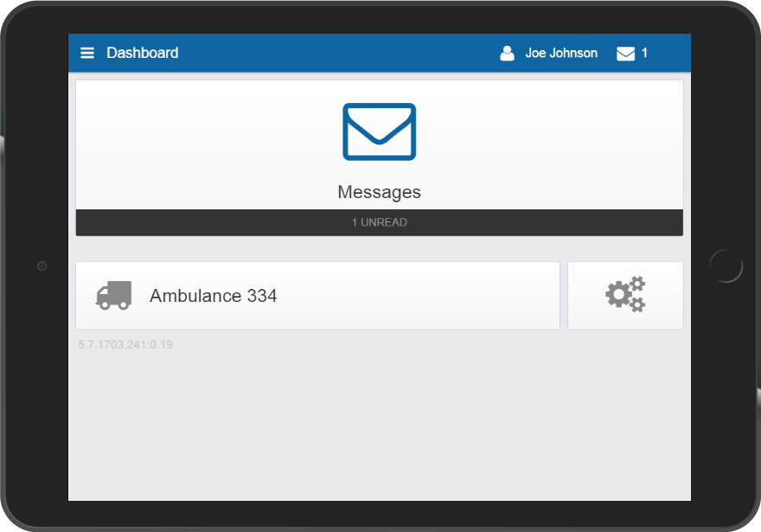
Task: Click the header envelope notification icon
Action: 625,54
